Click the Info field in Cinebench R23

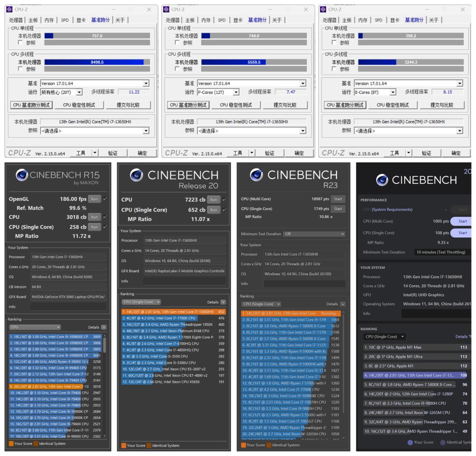pos(305,283)
